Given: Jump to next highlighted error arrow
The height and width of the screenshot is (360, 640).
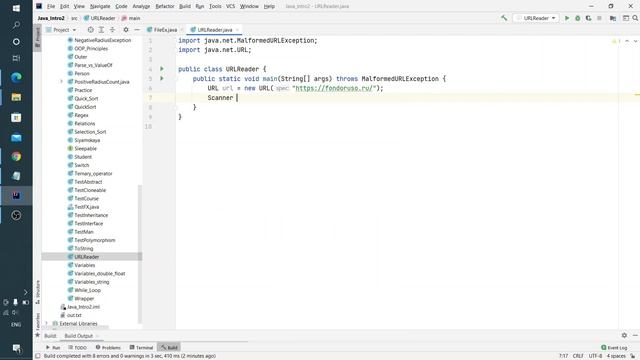Looking at the screenshot, I should tap(635, 41).
